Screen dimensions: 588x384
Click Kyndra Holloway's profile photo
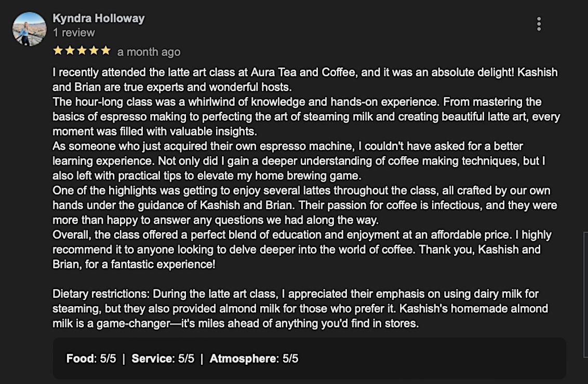pos(29,29)
